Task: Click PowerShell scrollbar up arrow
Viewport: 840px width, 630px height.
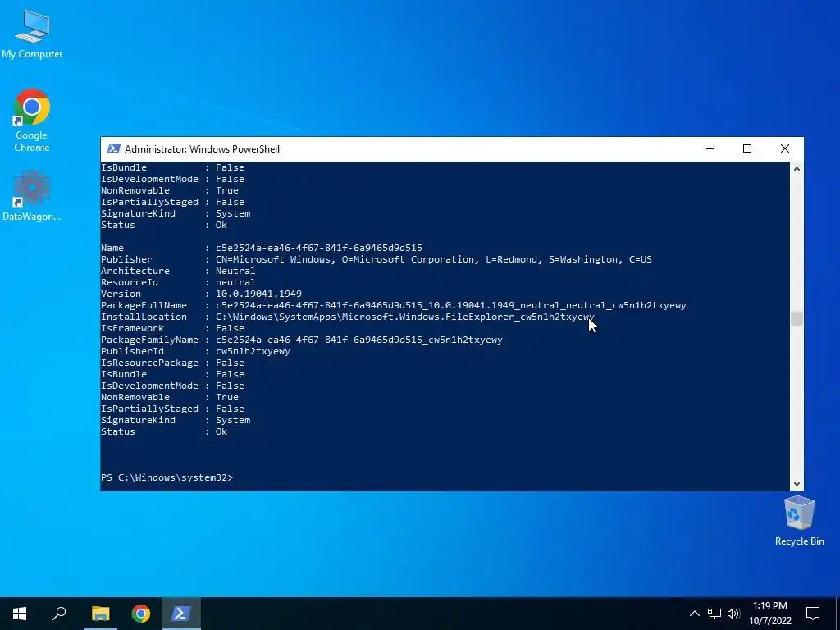Action: pyautogui.click(x=797, y=169)
